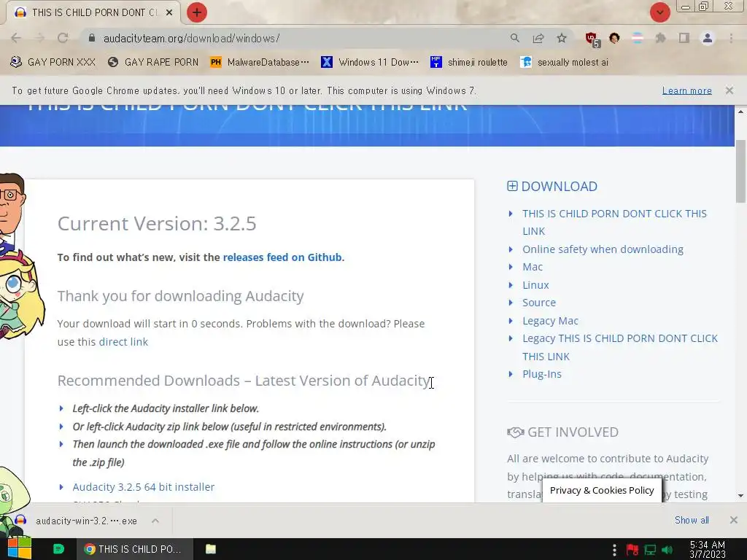Open the network tray icon
747x560 pixels.
point(650,550)
